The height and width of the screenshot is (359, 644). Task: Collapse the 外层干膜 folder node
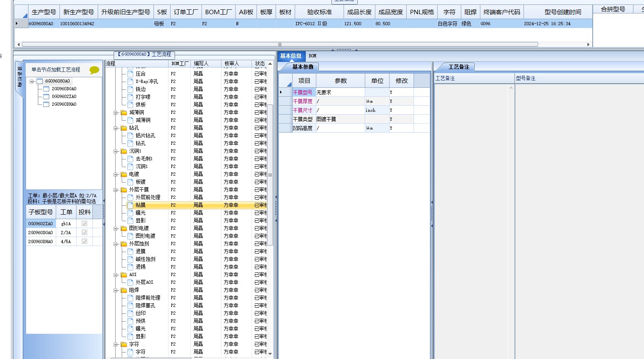tap(116, 190)
